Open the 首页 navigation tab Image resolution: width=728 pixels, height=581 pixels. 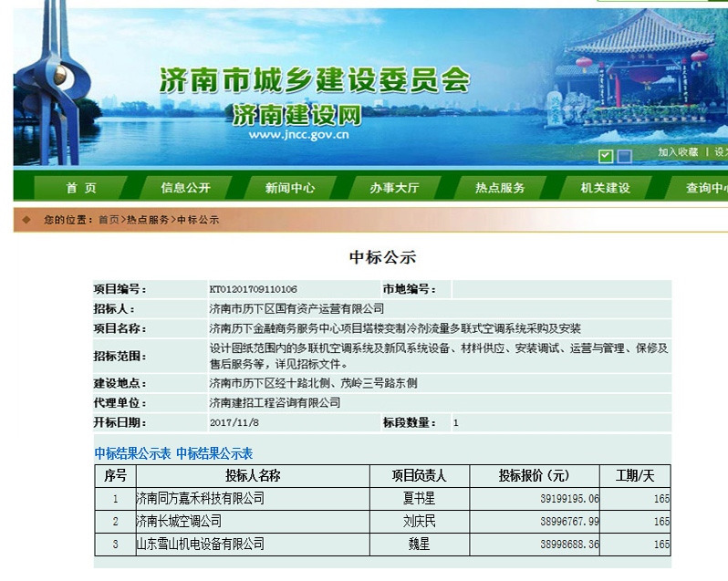[x=81, y=188]
